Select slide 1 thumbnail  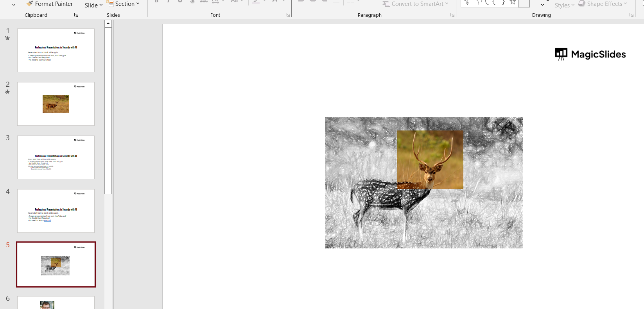point(56,50)
